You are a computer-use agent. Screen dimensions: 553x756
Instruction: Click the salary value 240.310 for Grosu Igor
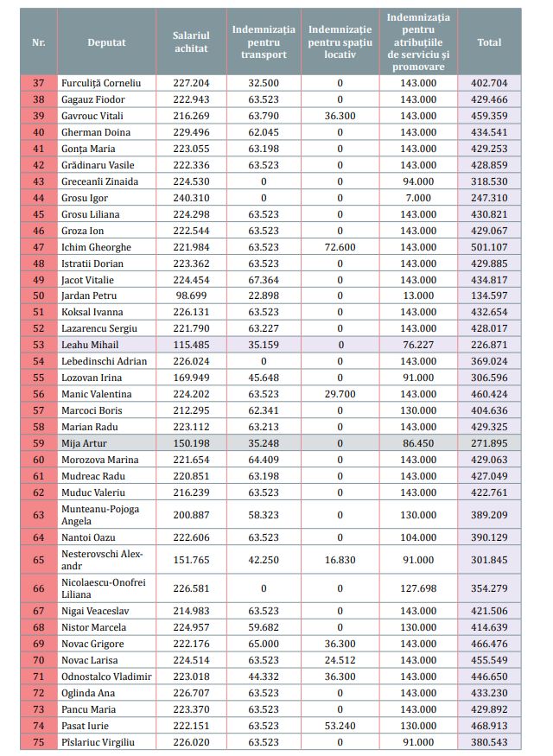coord(190,198)
